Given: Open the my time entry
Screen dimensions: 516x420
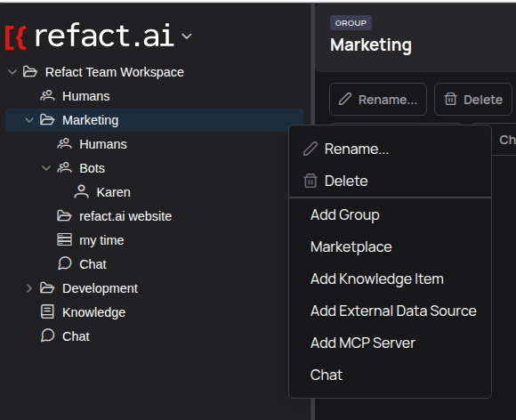Looking at the screenshot, I should [101, 240].
